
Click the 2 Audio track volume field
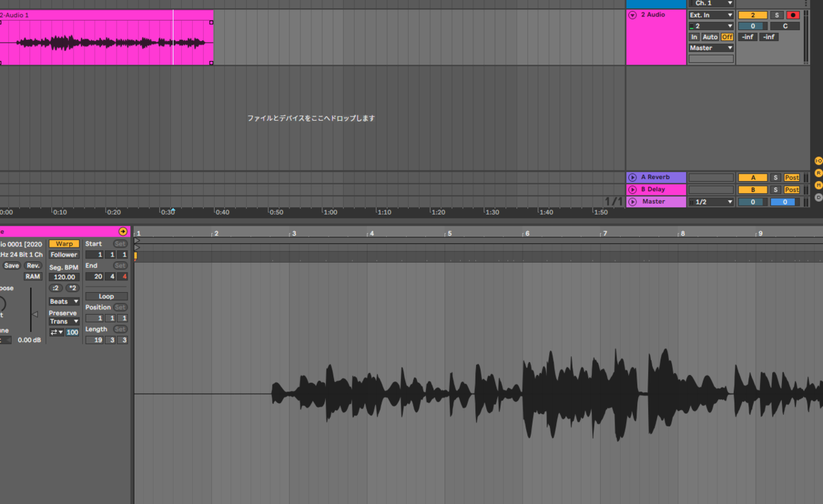[752, 26]
